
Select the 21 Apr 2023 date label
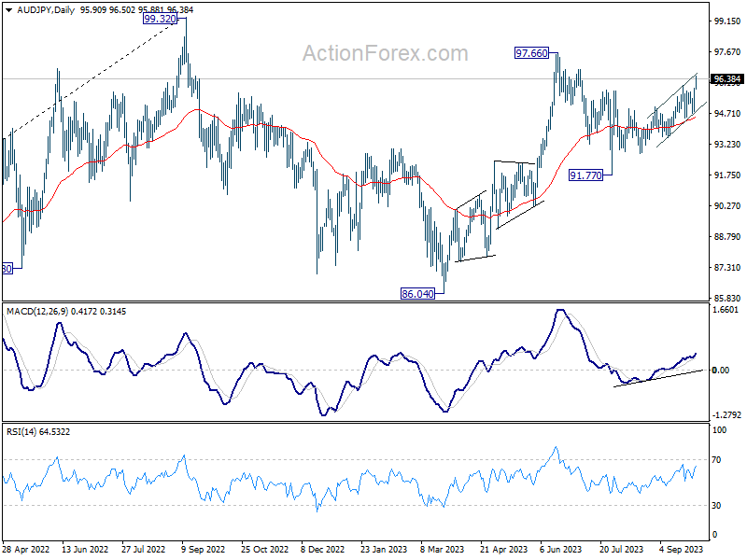tap(503, 550)
